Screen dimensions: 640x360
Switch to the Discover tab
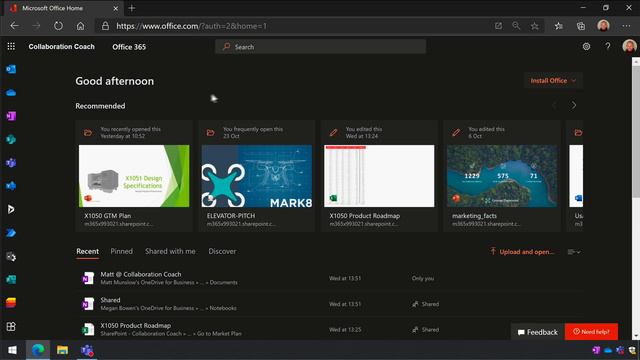coord(222,251)
